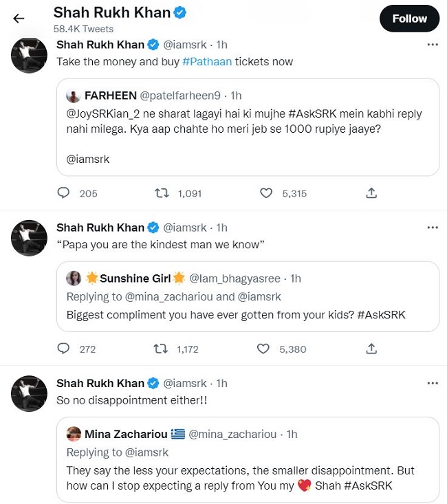This screenshot has width=447, height=504.
Task: Open the #Pathaan hashtag link
Action: pyautogui.click(x=206, y=62)
